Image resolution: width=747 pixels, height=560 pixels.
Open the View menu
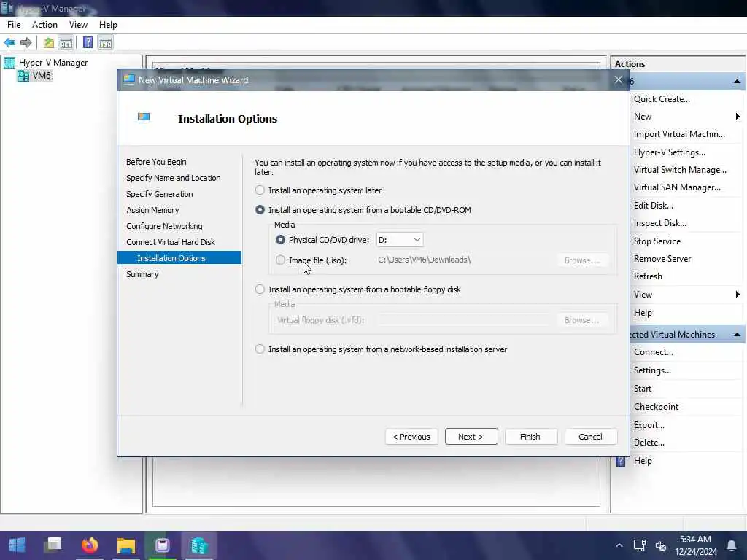point(78,25)
